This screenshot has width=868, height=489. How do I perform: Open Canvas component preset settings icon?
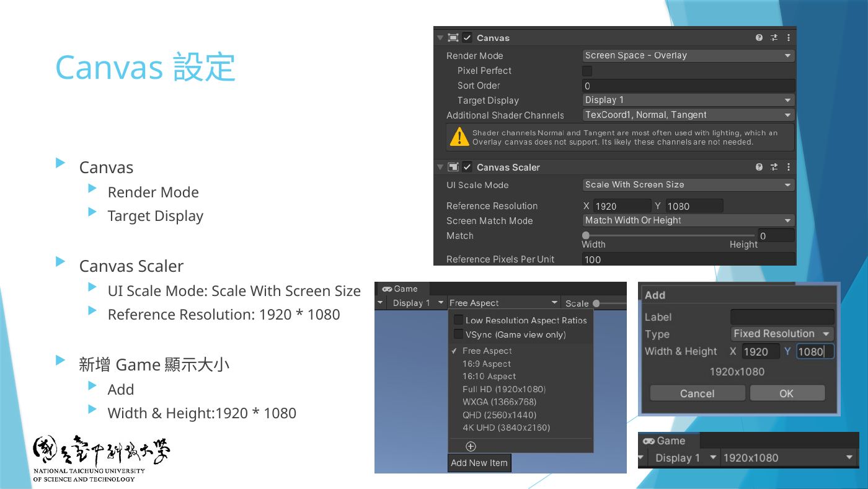(x=774, y=38)
